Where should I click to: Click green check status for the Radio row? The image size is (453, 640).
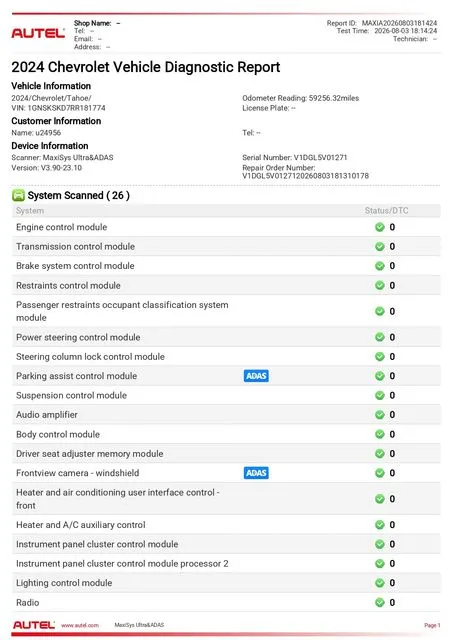[x=380, y=602]
